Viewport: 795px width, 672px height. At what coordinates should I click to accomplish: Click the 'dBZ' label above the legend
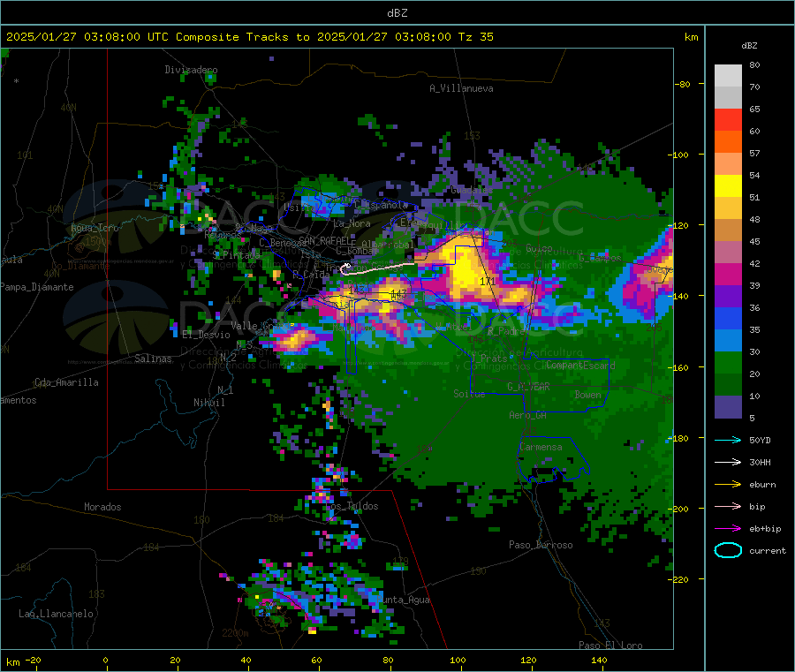pyautogui.click(x=749, y=46)
